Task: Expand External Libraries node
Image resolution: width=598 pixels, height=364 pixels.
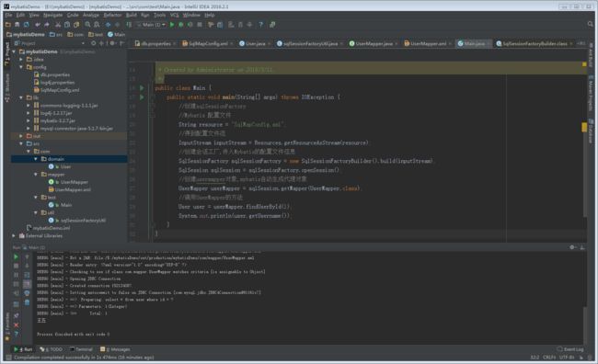Action: tap(14, 236)
